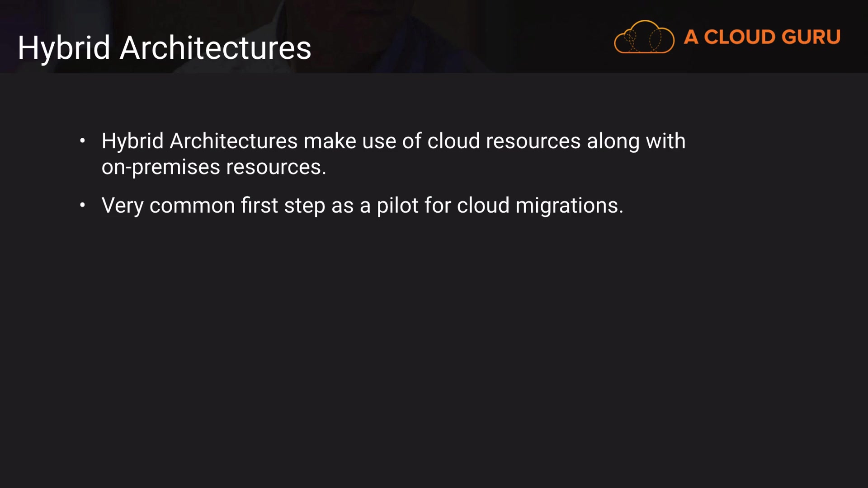868x488 pixels.
Task: Click the word "Architectures" in the slide title
Action: 215,47
